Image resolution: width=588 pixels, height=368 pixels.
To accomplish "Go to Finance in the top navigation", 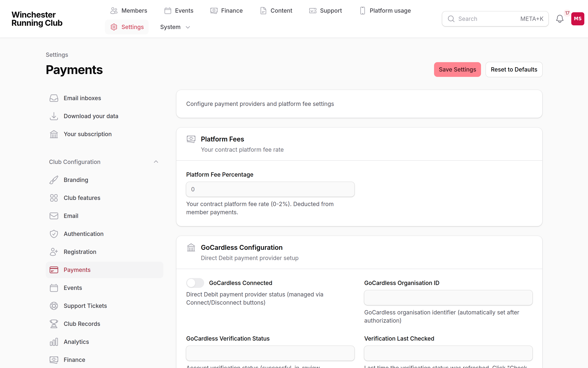I will (226, 11).
